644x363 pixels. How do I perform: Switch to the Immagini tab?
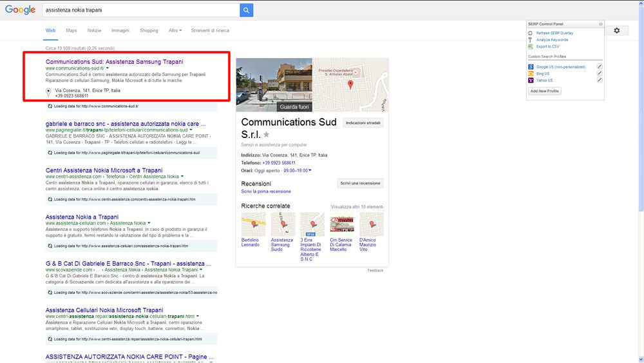120,30
